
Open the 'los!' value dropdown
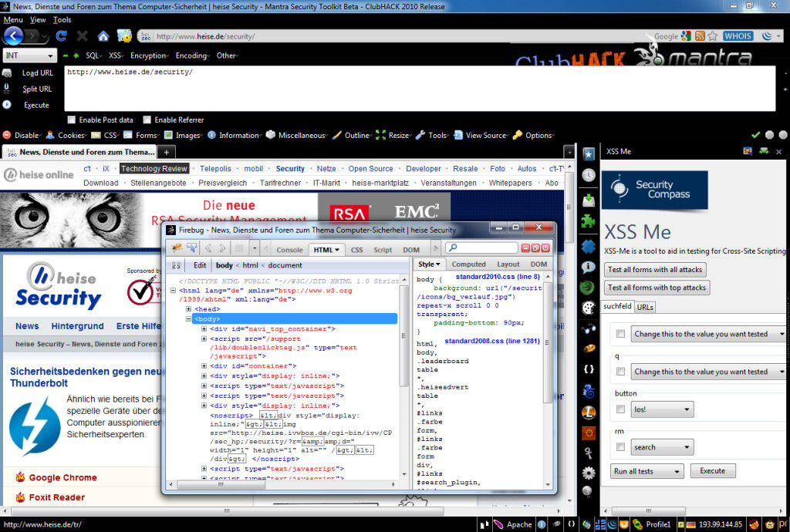tap(662, 409)
